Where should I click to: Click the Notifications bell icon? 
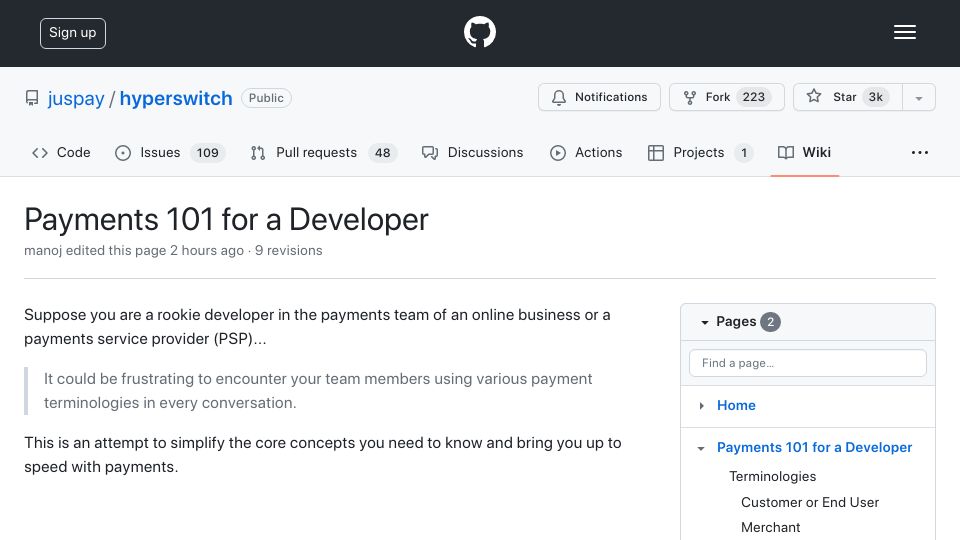(558, 97)
